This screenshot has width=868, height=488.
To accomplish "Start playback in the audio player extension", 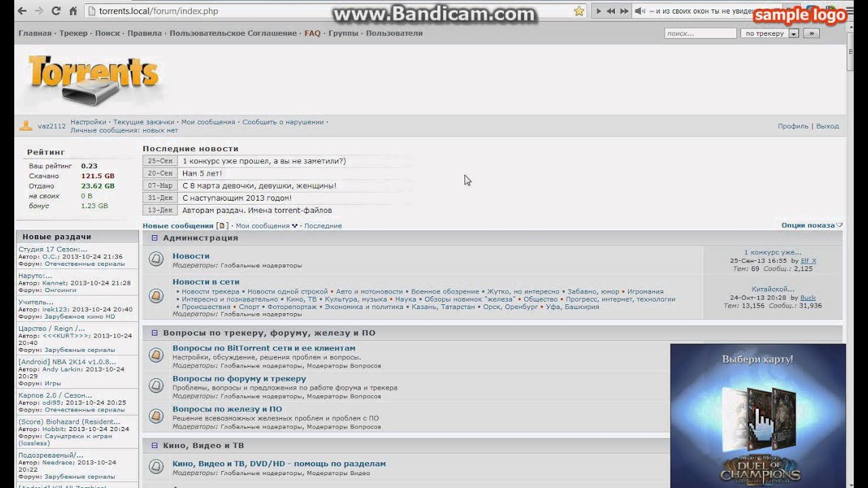I will [599, 11].
